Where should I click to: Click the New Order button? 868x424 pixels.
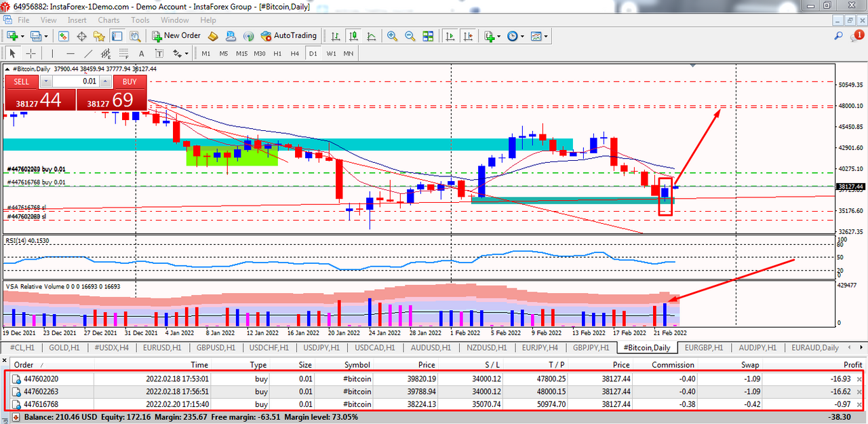point(176,36)
